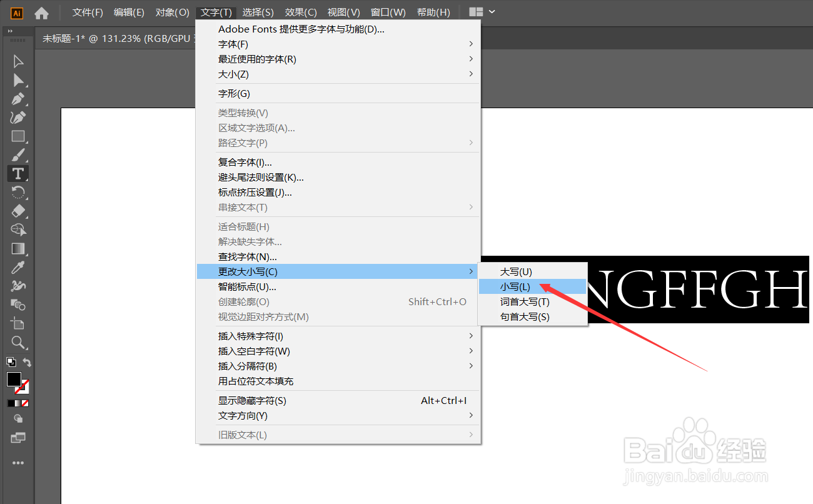Expand the workspace switcher dropdown arrow
Image resolution: width=813 pixels, height=504 pixels.
[492, 12]
